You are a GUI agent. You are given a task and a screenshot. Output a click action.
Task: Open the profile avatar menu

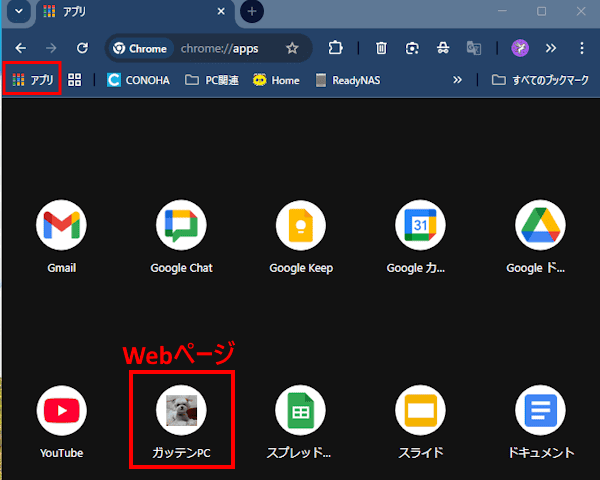tap(520, 48)
